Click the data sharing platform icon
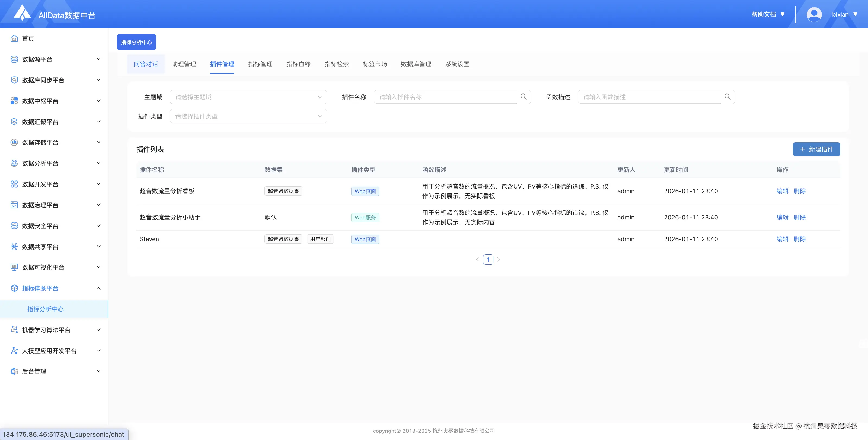This screenshot has width=868, height=440. pos(14,247)
